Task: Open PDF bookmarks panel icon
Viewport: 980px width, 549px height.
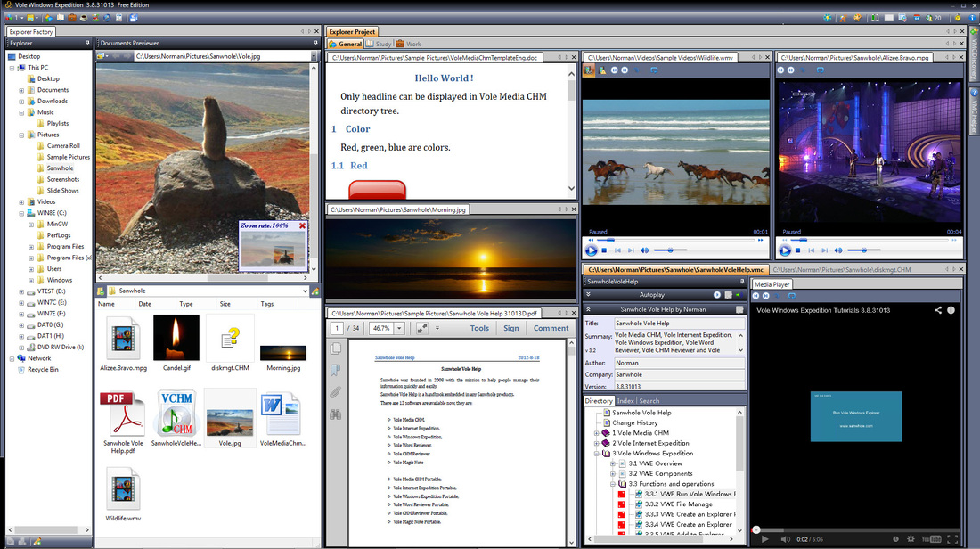Action: 336,370
